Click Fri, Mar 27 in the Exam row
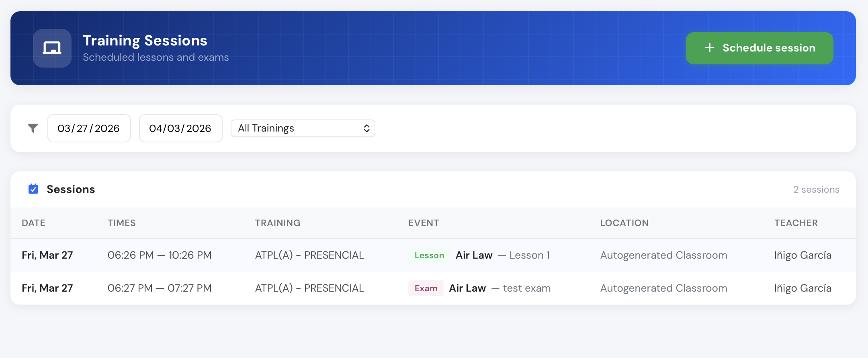 47,288
